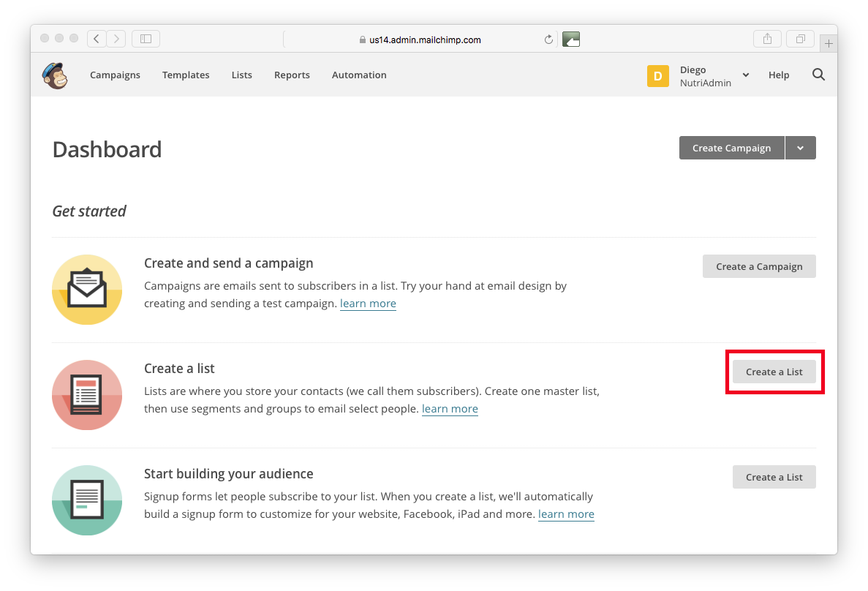The height and width of the screenshot is (591, 868).
Task: Click the green signup form icon
Action: pos(87,500)
